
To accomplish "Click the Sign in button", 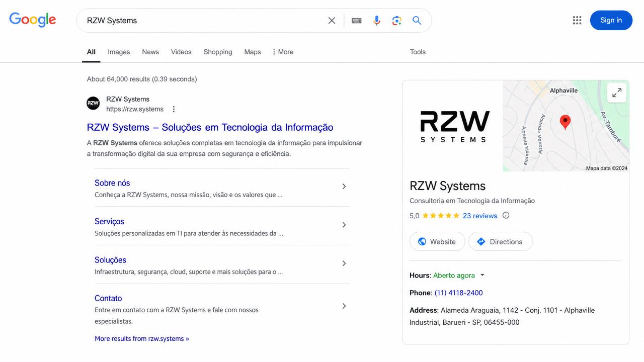I will [x=611, y=20].
